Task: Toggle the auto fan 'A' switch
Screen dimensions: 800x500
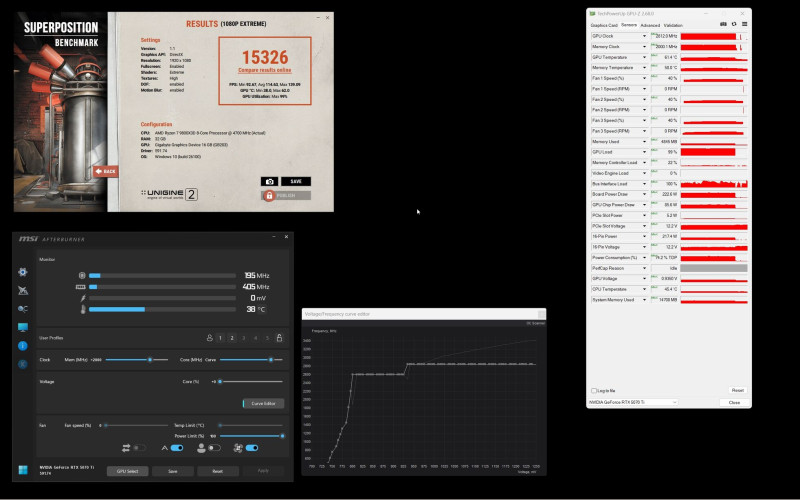Action: point(177,448)
